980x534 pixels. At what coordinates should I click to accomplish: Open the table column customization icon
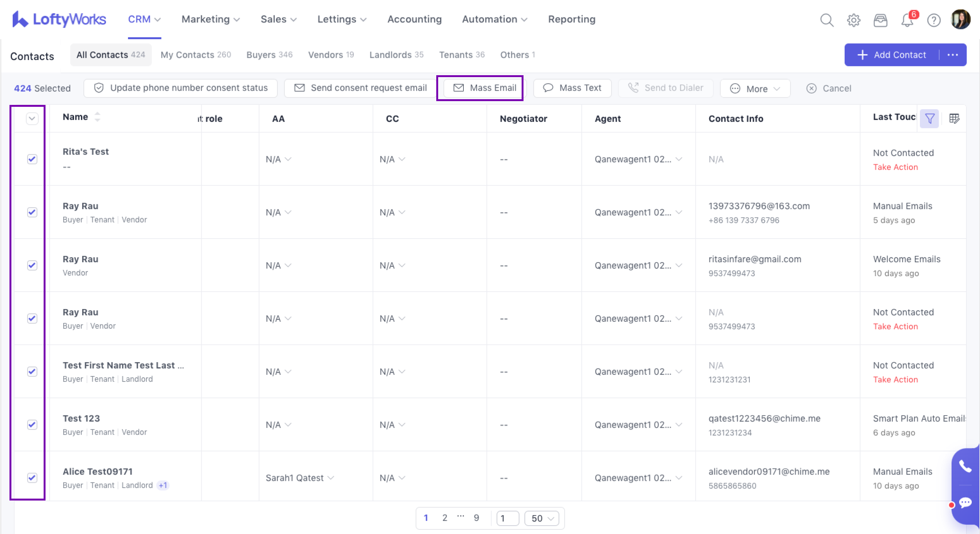coord(954,119)
